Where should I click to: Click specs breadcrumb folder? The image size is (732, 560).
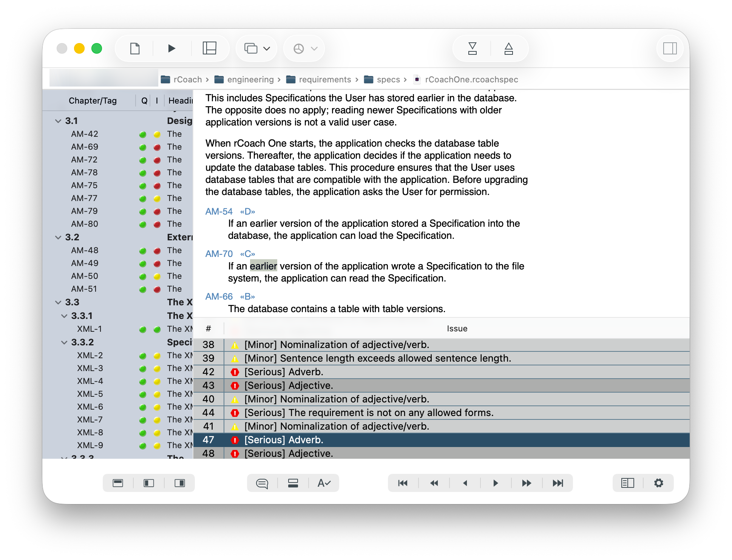click(x=382, y=79)
